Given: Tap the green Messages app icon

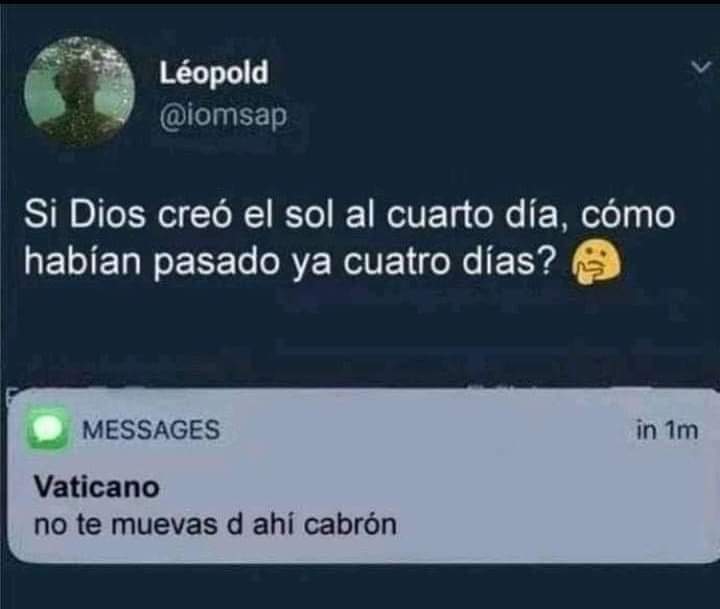Looking at the screenshot, I should tap(48, 429).
